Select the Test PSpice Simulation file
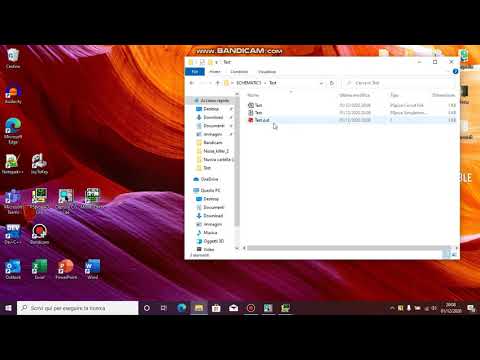 [x=351, y=113]
